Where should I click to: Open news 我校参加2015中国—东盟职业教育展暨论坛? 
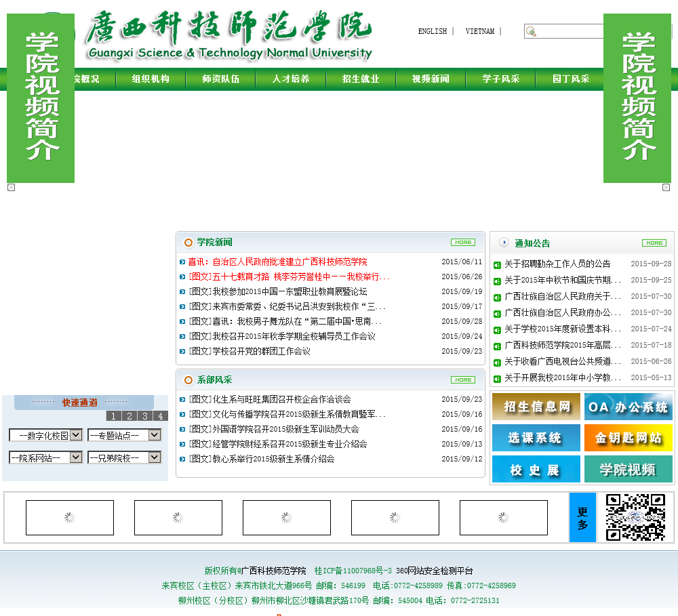pyautogui.click(x=277, y=292)
